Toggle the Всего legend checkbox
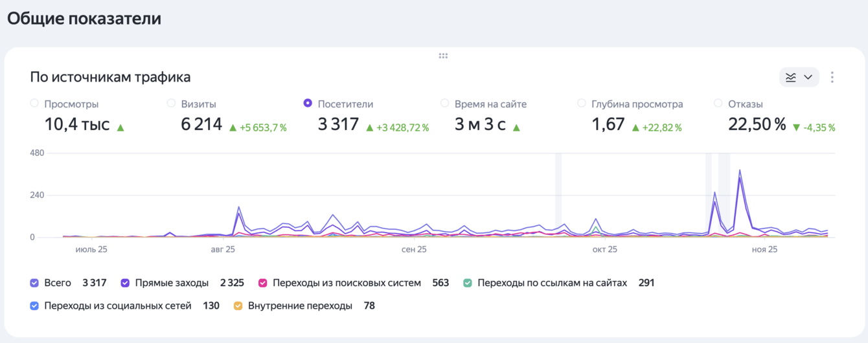This screenshot has width=868, height=343. coord(34,283)
